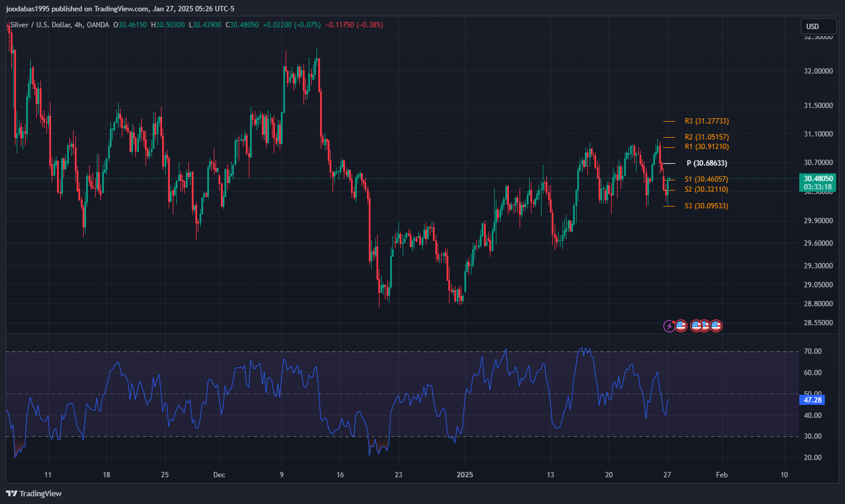Click the 2025 year marker on time axis
Viewport: 845px width, 504px height.
[465, 475]
